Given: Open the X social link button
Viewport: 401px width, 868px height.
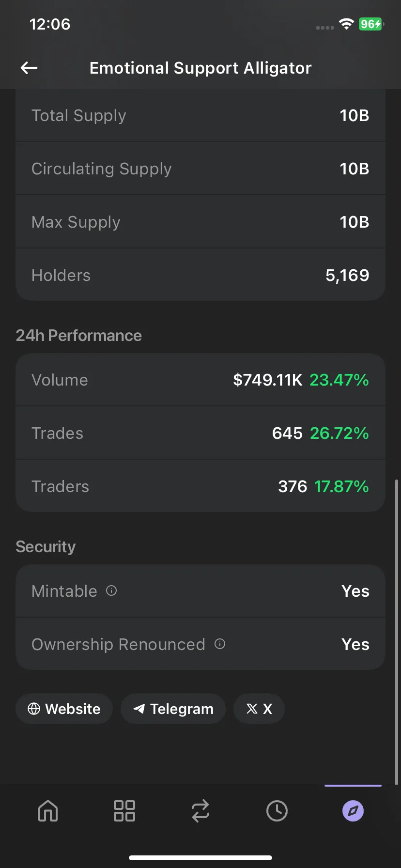Looking at the screenshot, I should [x=259, y=709].
